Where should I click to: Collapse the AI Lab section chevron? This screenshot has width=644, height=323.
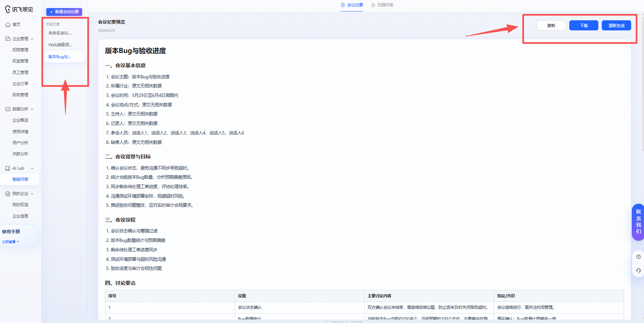[32, 168]
